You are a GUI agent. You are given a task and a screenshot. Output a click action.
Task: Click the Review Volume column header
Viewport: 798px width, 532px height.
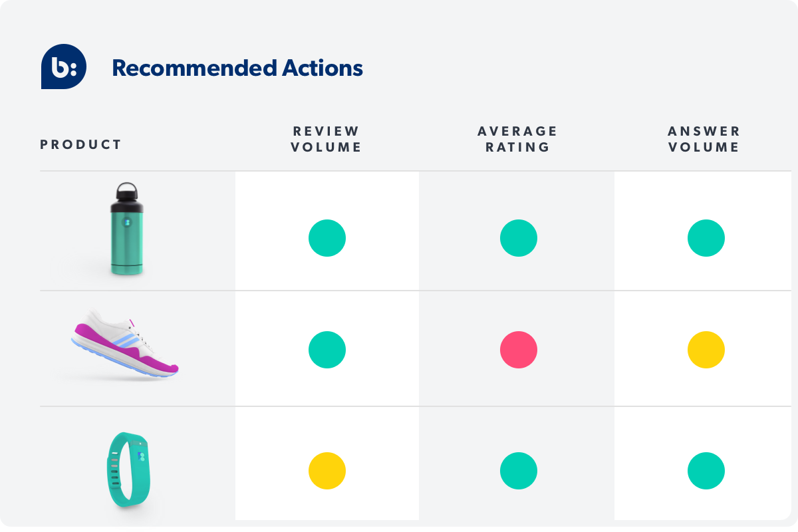(x=327, y=139)
